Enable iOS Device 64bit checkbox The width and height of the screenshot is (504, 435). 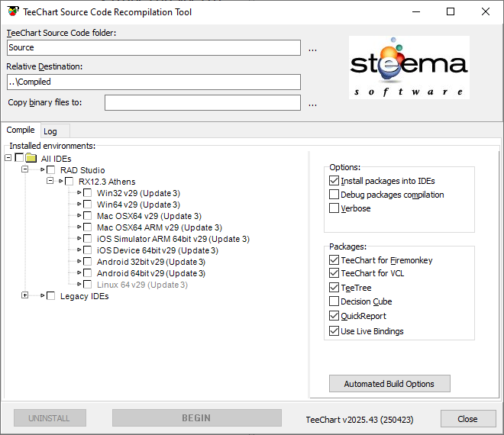coord(87,250)
